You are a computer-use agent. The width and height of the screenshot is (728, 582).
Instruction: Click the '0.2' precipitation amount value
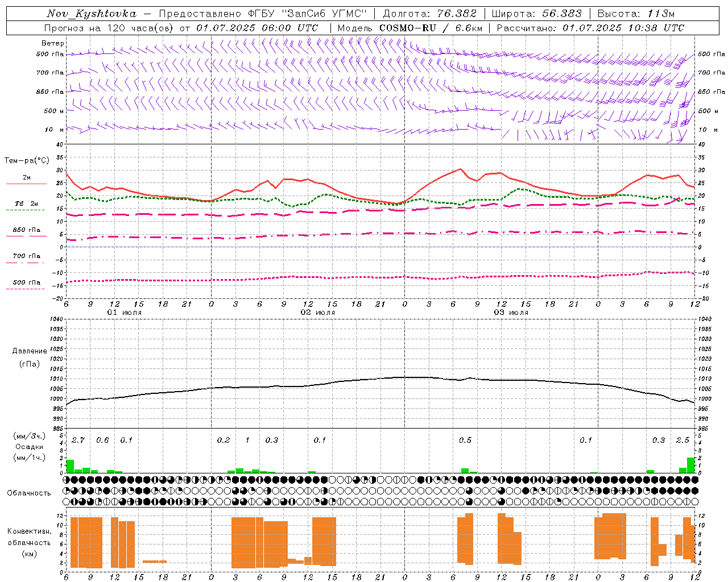pos(224,440)
